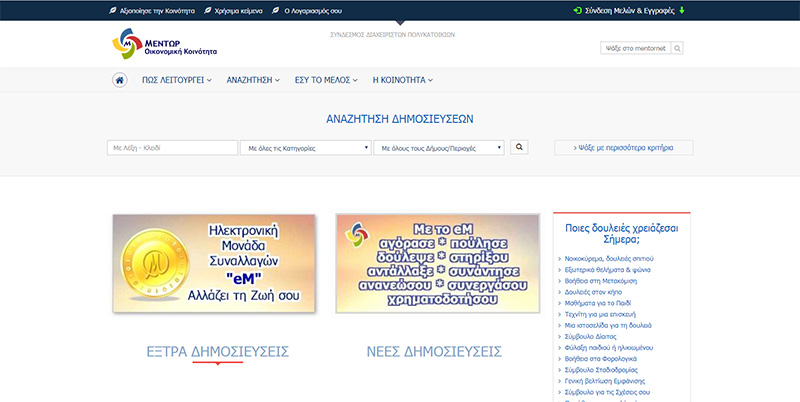Screen dimensions: 800x402
Task: Click the home icon in navigation bar
Action: tap(119, 80)
